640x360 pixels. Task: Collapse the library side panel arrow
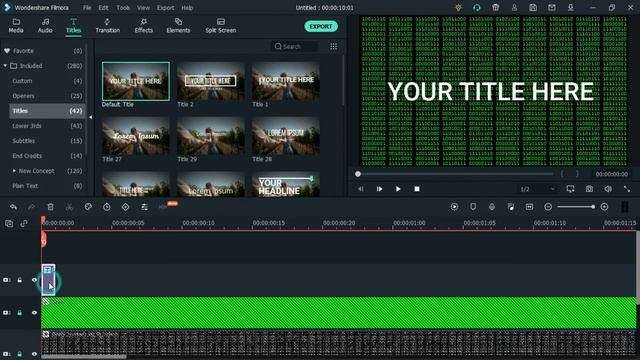(x=90, y=118)
